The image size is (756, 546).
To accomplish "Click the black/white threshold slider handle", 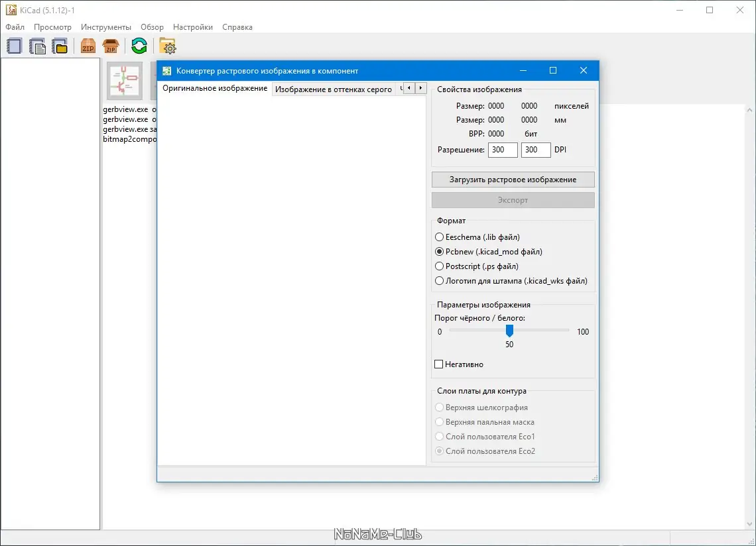I will coord(509,331).
